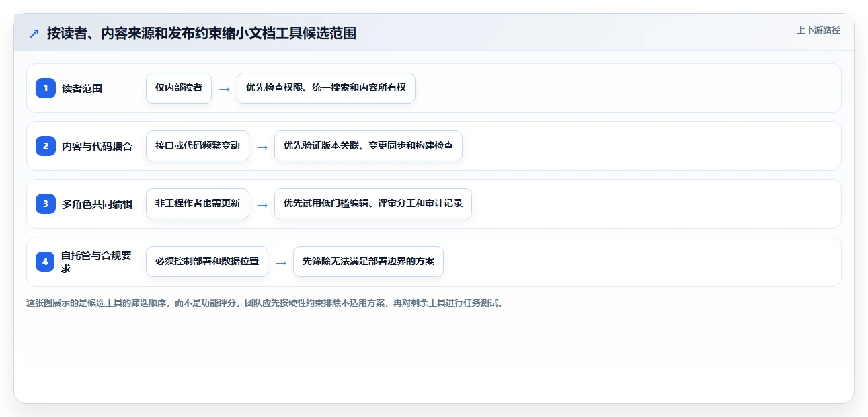The height and width of the screenshot is (417, 868).
Task: Click the 自托管与合规要求 label
Action: pos(97,262)
